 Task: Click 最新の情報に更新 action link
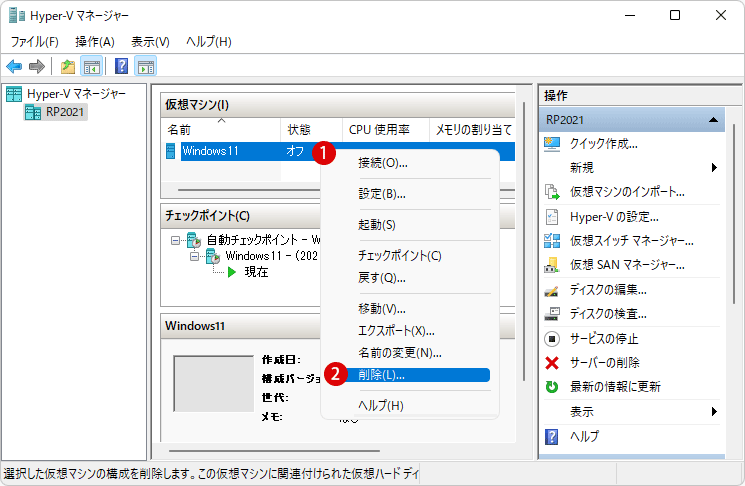pyautogui.click(x=615, y=387)
